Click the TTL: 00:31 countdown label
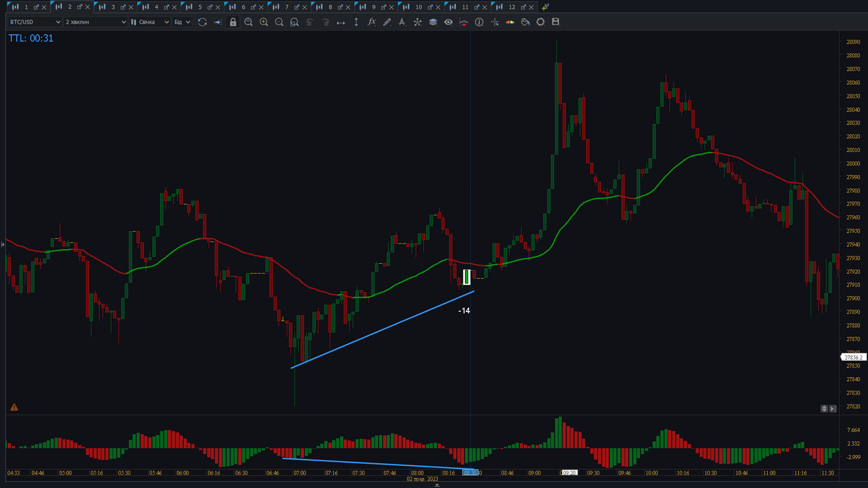The image size is (868, 488). coord(31,38)
